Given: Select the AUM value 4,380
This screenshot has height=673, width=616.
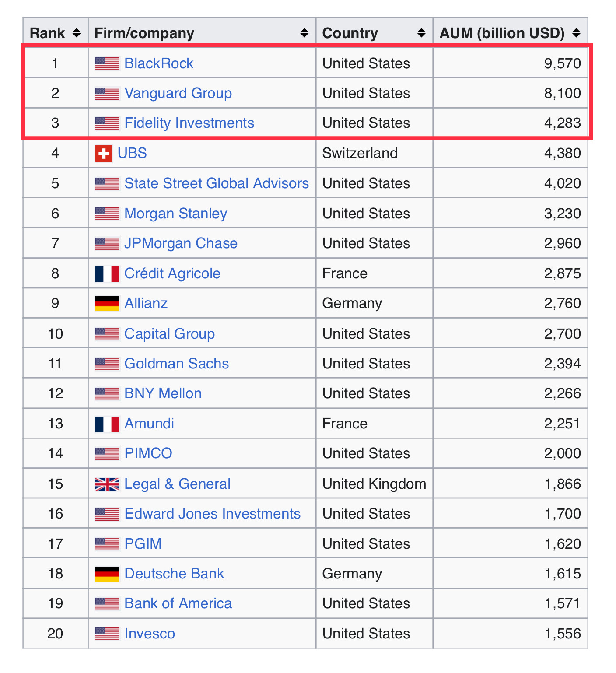Looking at the screenshot, I should (563, 153).
